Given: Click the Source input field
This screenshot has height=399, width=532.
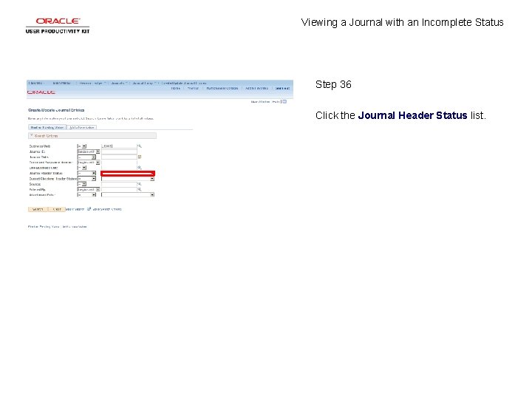Looking at the screenshot, I should tap(119, 184).
